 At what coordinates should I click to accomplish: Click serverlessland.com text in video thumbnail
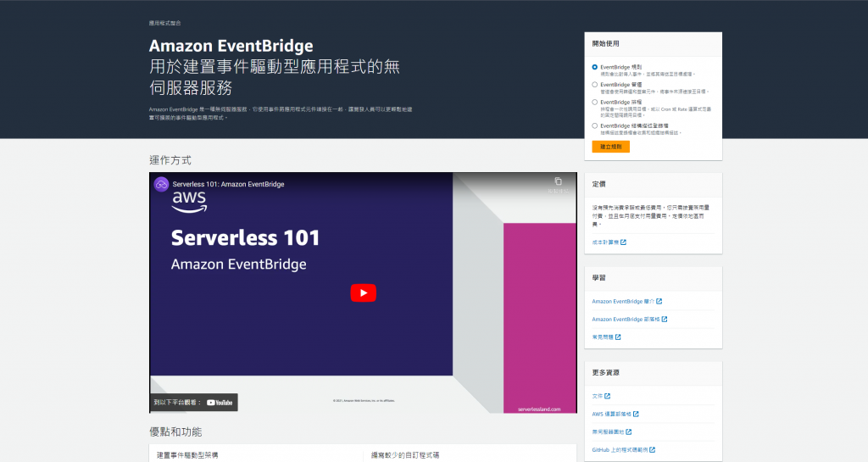coord(539,409)
